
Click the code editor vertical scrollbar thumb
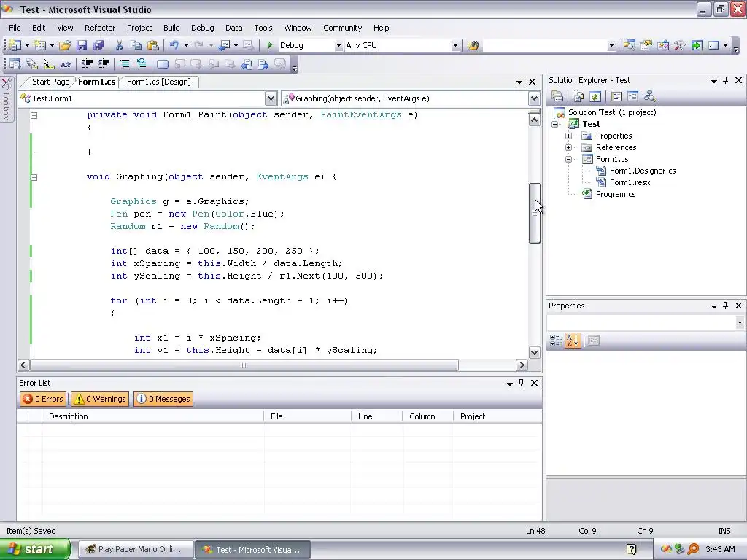coord(535,214)
